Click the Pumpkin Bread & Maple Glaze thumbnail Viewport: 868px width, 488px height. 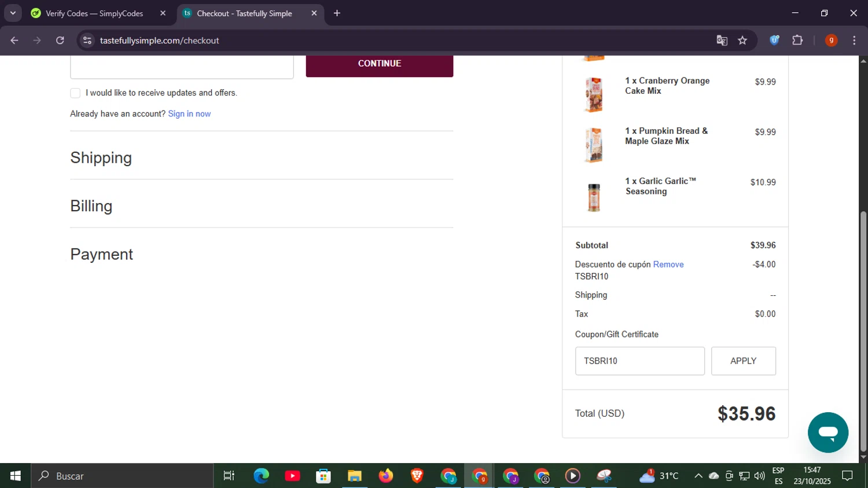pos(594,145)
